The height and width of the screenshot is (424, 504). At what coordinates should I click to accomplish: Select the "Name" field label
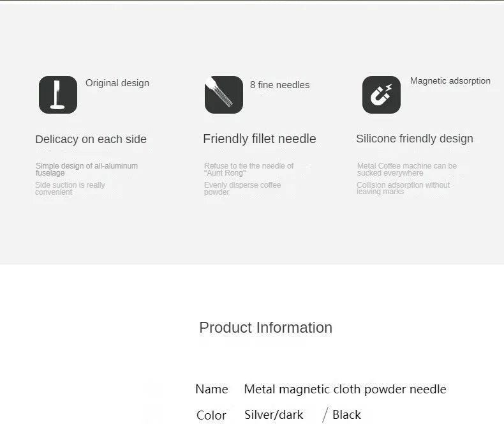click(x=211, y=390)
